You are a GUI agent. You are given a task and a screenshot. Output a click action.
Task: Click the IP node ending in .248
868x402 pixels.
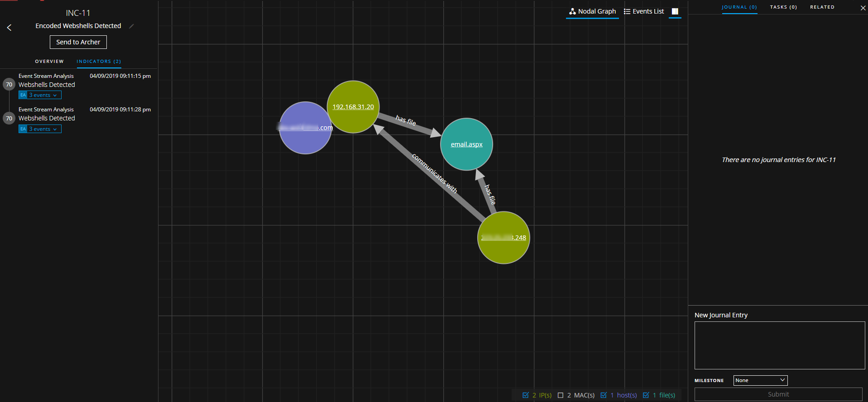(504, 238)
